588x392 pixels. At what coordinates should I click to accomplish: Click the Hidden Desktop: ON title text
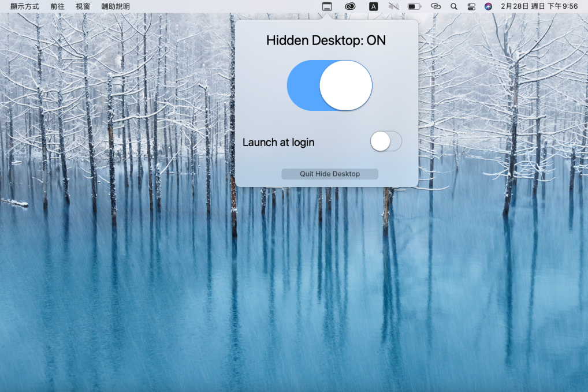point(326,40)
